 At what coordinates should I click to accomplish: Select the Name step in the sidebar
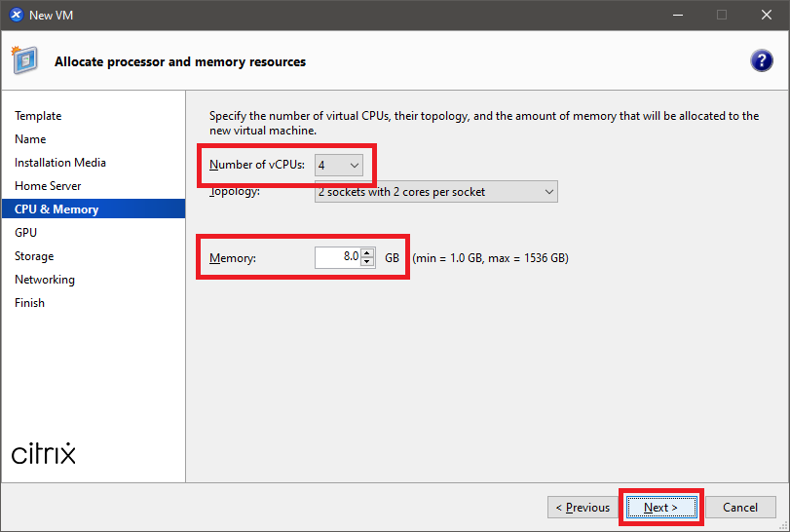[x=30, y=139]
